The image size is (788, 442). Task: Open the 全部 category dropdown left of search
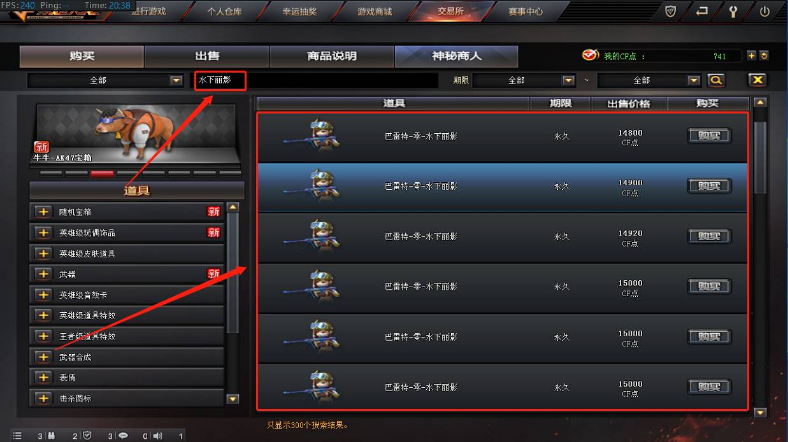tap(105, 80)
